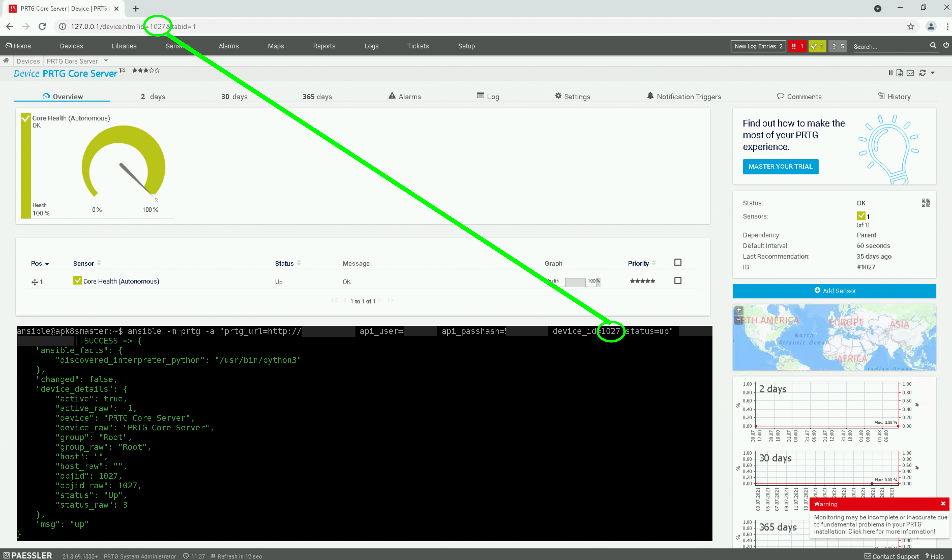Expand the PRTG Core Server breadcrumb dropdown
The height and width of the screenshot is (560, 952).
(106, 61)
